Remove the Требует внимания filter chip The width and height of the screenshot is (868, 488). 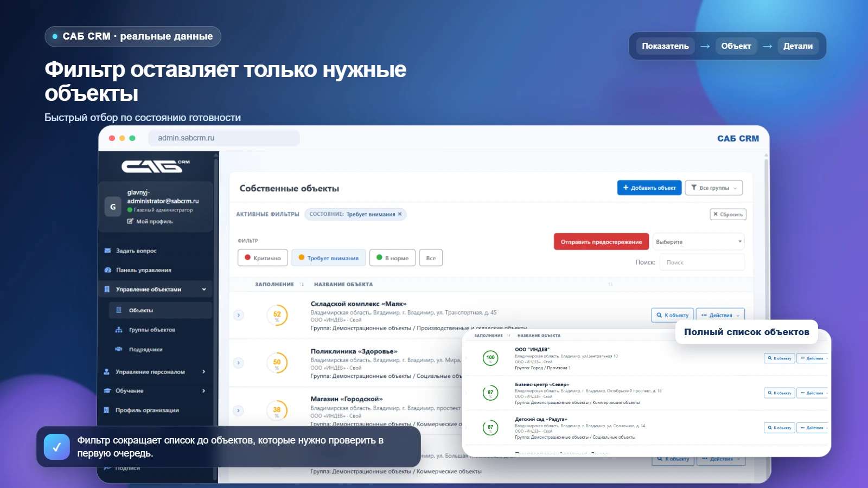400,214
